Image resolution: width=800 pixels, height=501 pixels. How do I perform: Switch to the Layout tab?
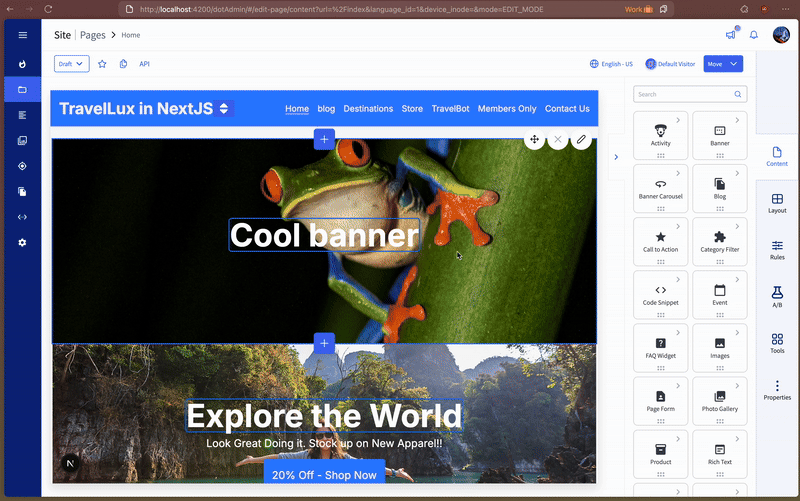tap(777, 202)
